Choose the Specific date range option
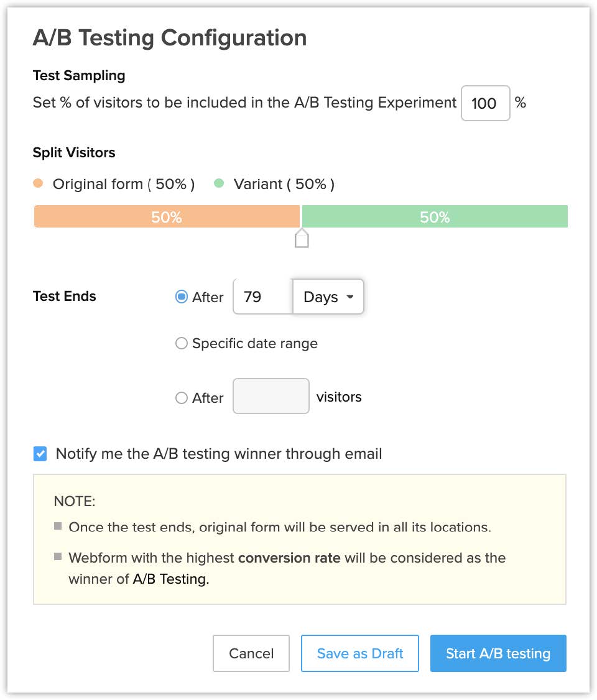The height and width of the screenshot is (700, 597). [x=182, y=343]
